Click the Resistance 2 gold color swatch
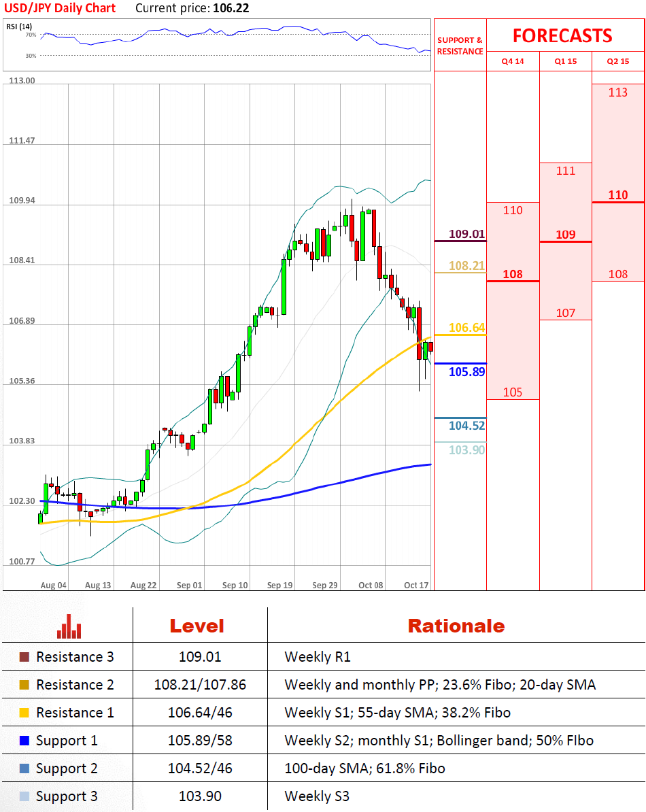Viewport: 646px width, 812px height. tap(24, 685)
